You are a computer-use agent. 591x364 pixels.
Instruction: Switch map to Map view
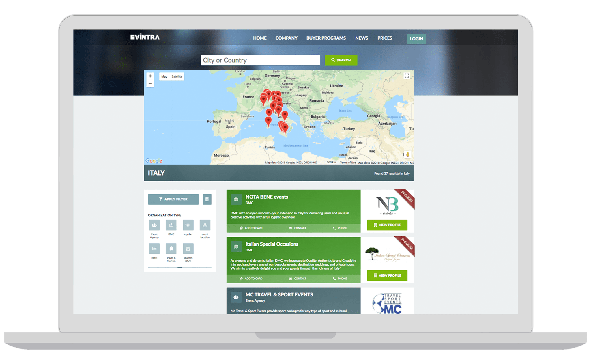tap(164, 76)
